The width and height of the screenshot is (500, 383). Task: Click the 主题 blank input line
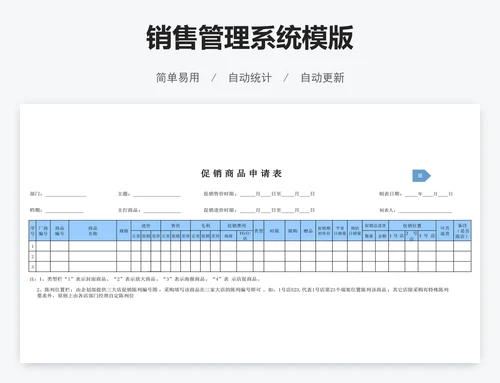[157, 194]
